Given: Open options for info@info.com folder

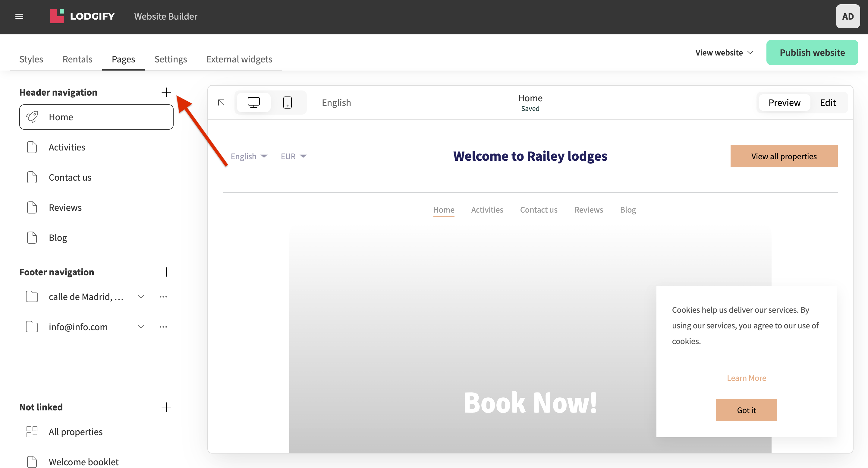Looking at the screenshot, I should pos(163,327).
